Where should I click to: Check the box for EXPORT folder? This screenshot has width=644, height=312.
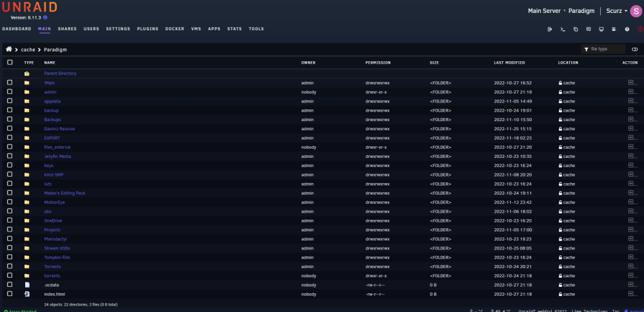point(10,138)
